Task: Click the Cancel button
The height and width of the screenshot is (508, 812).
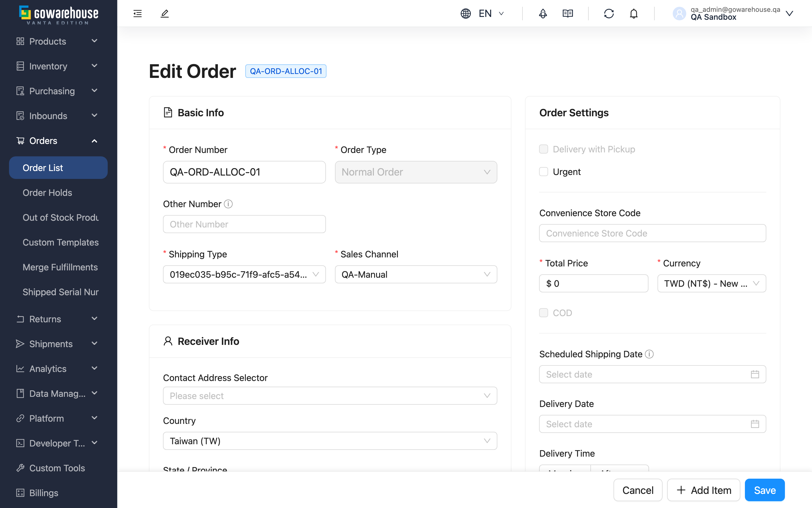Action: click(x=638, y=490)
